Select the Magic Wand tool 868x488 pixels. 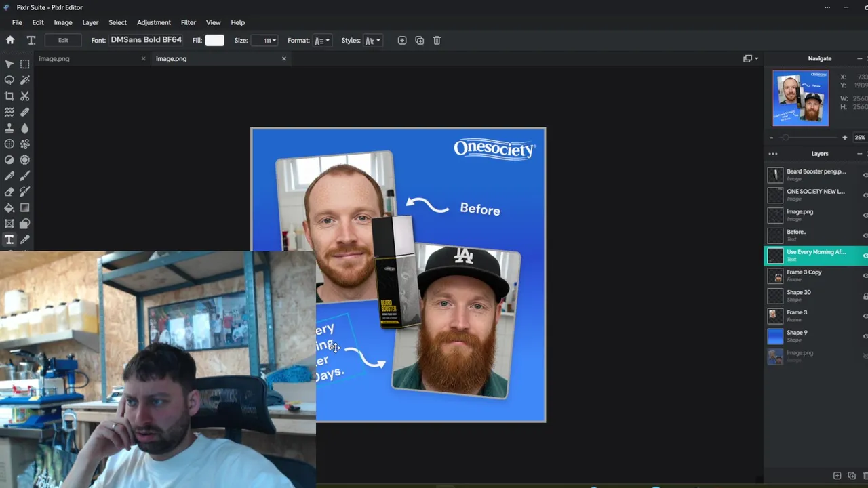click(x=25, y=80)
